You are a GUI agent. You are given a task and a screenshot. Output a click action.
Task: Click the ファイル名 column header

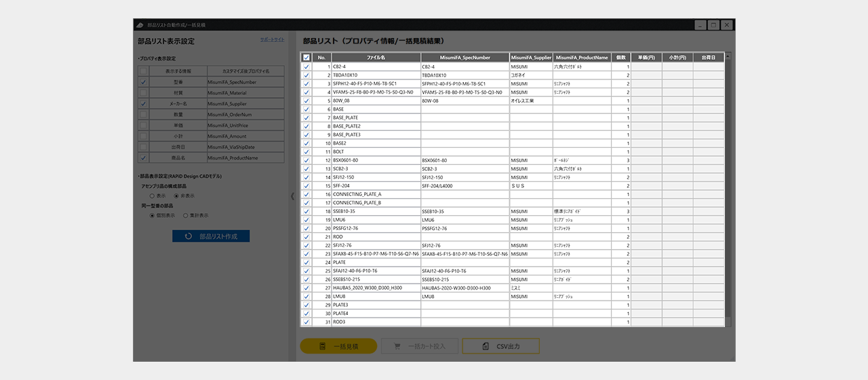tap(376, 58)
